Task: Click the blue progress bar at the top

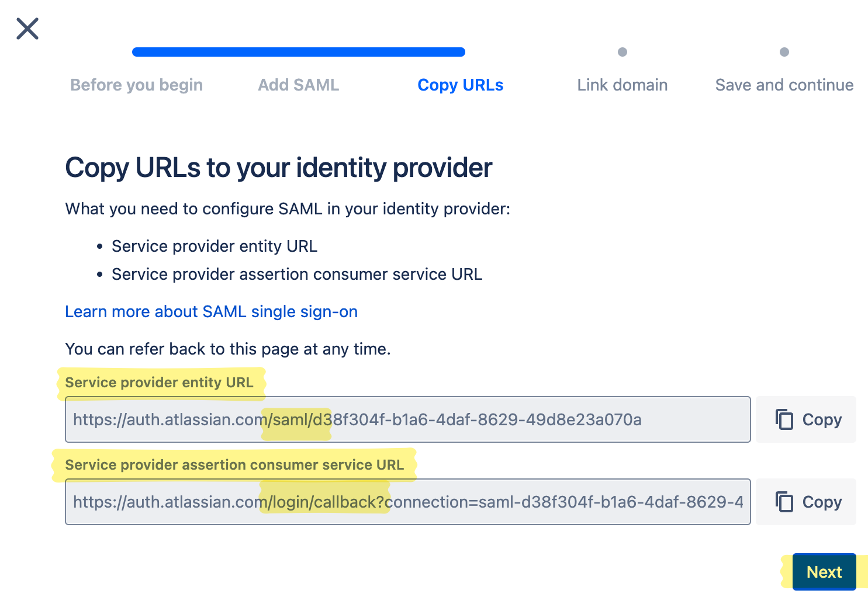Action: coord(298,51)
